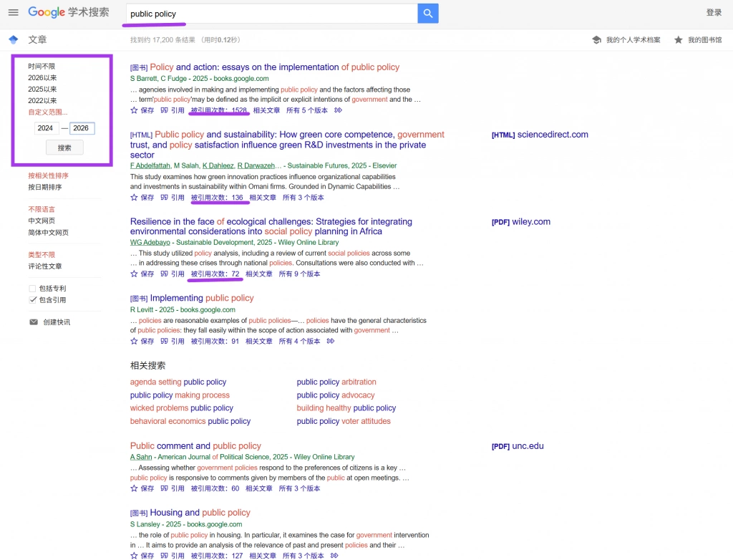Cite the Abdelfattah sustainability article
This screenshot has height=560, width=733.
172,198
